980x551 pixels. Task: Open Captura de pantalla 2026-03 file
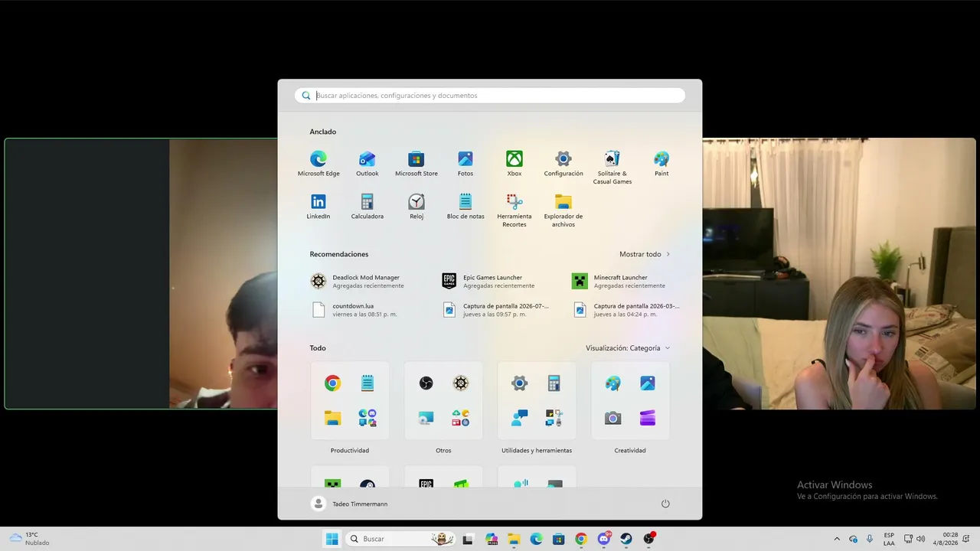coord(626,309)
